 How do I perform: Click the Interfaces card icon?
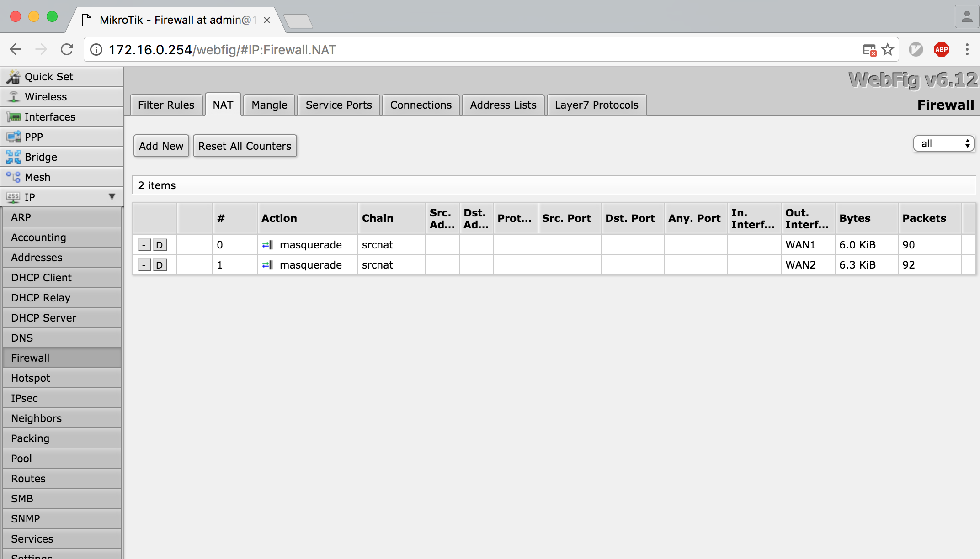(x=14, y=117)
